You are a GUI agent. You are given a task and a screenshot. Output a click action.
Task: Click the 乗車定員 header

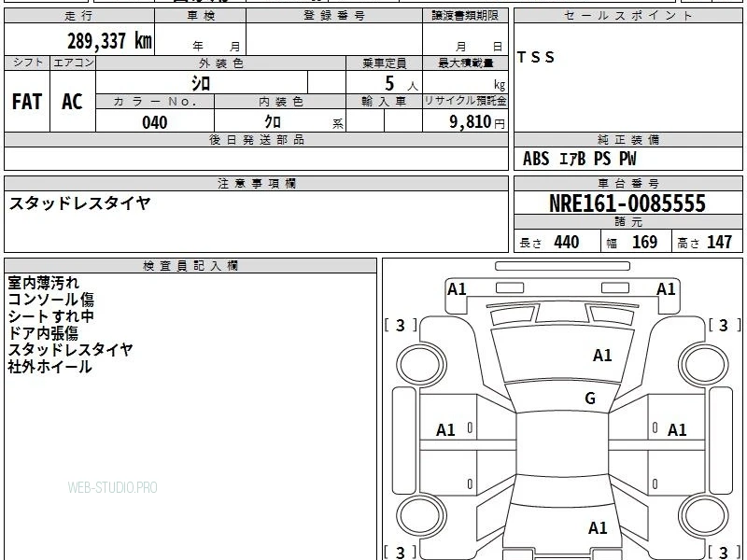tap(384, 63)
